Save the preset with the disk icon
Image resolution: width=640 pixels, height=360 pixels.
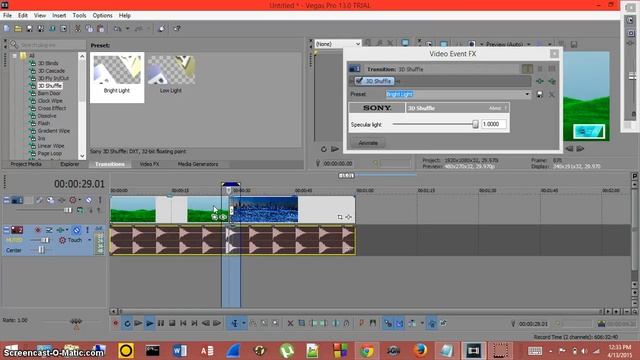click(x=540, y=94)
